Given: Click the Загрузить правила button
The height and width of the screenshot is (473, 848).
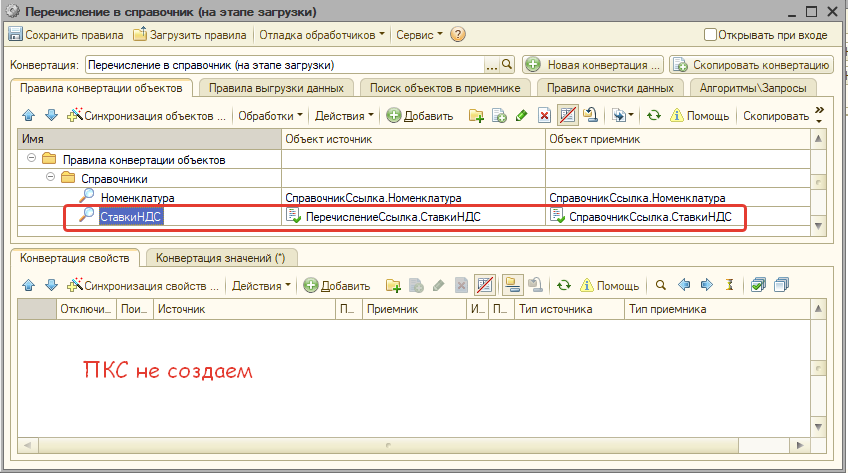Looking at the screenshot, I should pyautogui.click(x=190, y=35).
